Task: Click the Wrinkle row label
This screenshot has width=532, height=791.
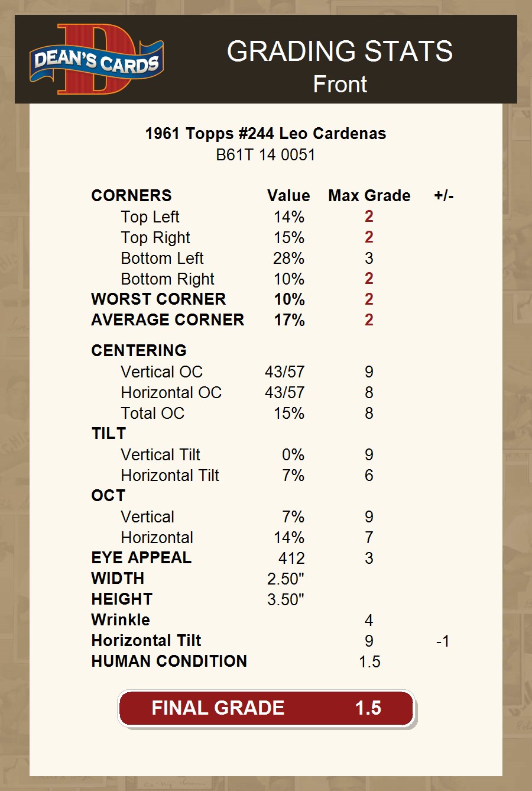Action: tap(121, 620)
